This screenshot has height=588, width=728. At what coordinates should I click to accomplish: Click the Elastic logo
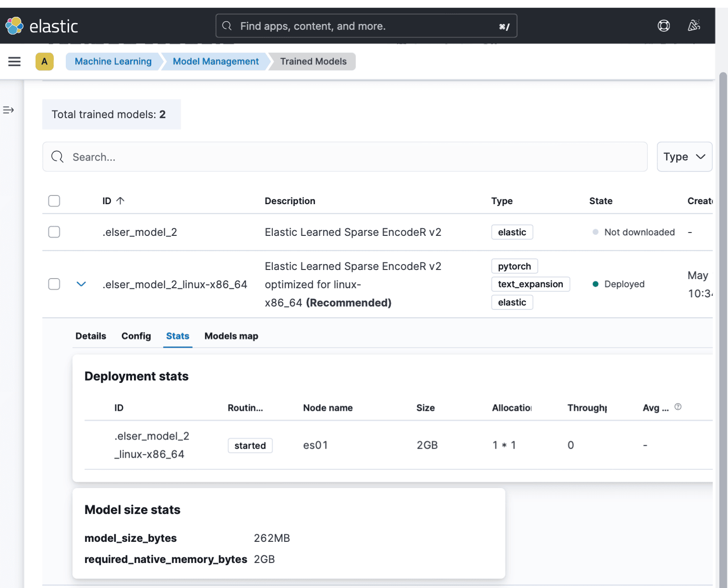[x=41, y=26]
